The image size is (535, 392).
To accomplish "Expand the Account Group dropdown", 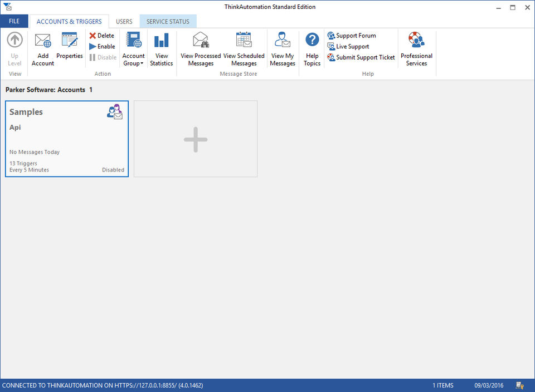I will (x=133, y=50).
